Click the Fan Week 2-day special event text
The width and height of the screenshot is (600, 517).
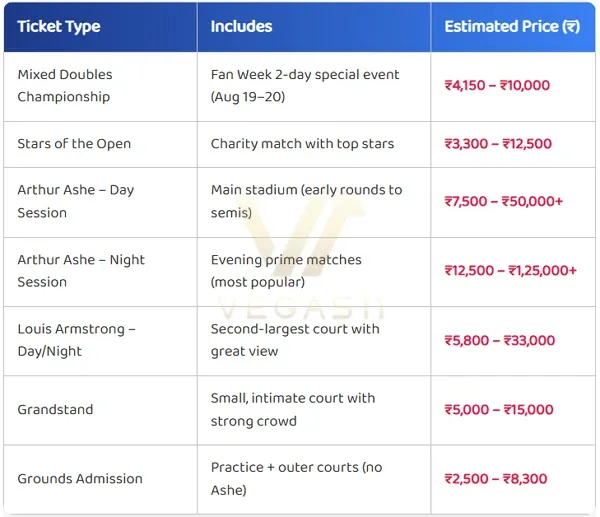(x=304, y=86)
